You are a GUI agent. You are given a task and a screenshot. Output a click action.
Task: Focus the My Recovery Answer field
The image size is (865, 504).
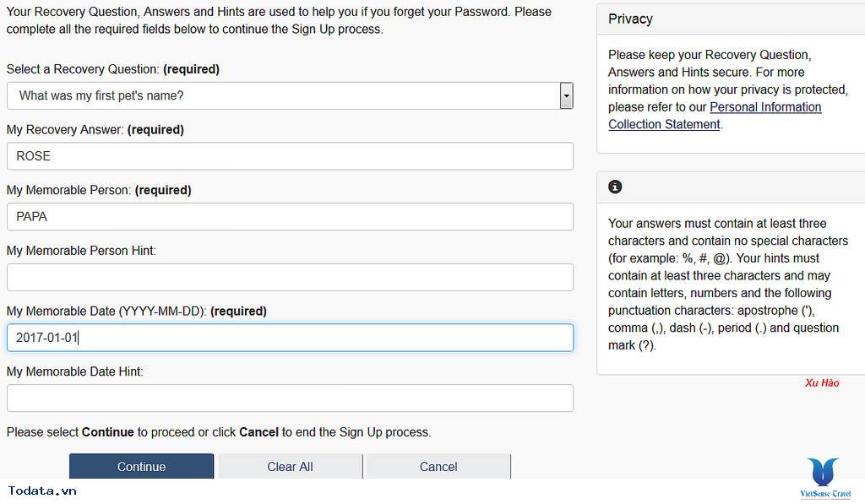click(290, 156)
